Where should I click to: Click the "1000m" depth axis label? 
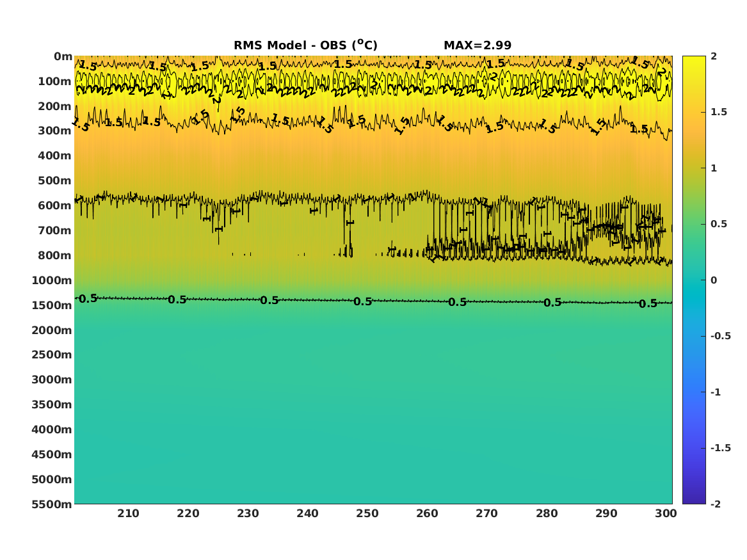click(52, 280)
